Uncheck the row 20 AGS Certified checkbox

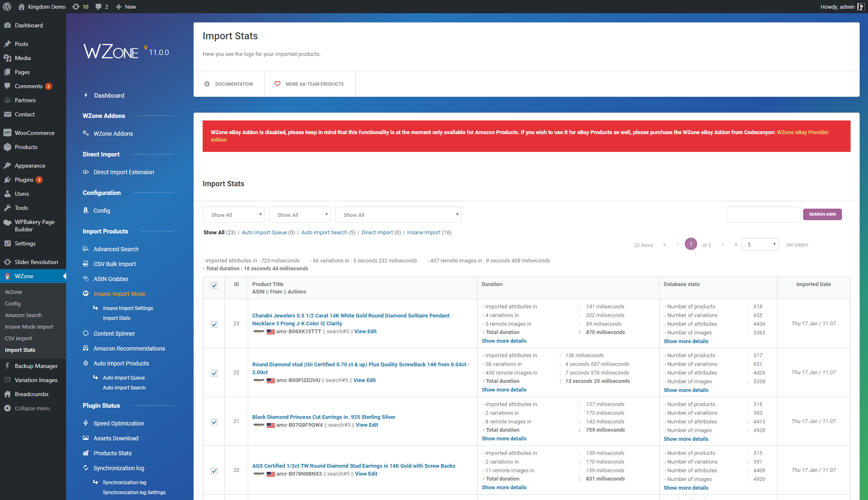(x=214, y=471)
